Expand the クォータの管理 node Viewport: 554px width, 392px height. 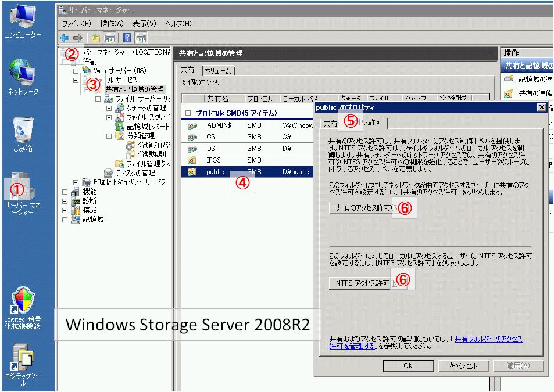click(109, 108)
